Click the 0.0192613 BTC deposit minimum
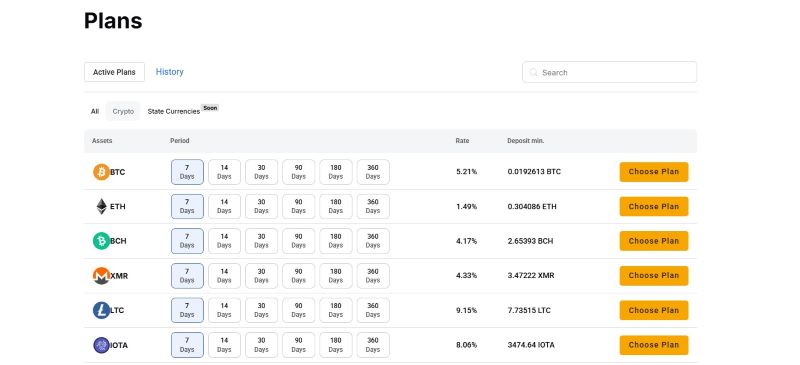Image resolution: width=800 pixels, height=365 pixels. point(534,172)
